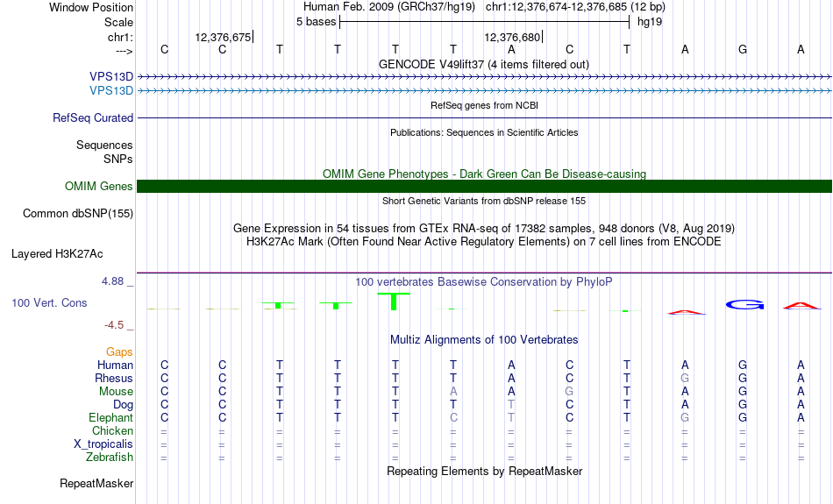Click the blue G conservation logo letter
The image size is (833, 504).
click(x=744, y=305)
